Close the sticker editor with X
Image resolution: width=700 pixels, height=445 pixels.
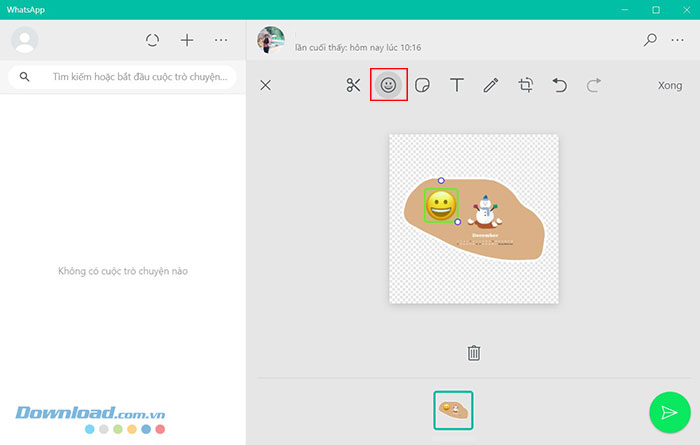coord(265,85)
